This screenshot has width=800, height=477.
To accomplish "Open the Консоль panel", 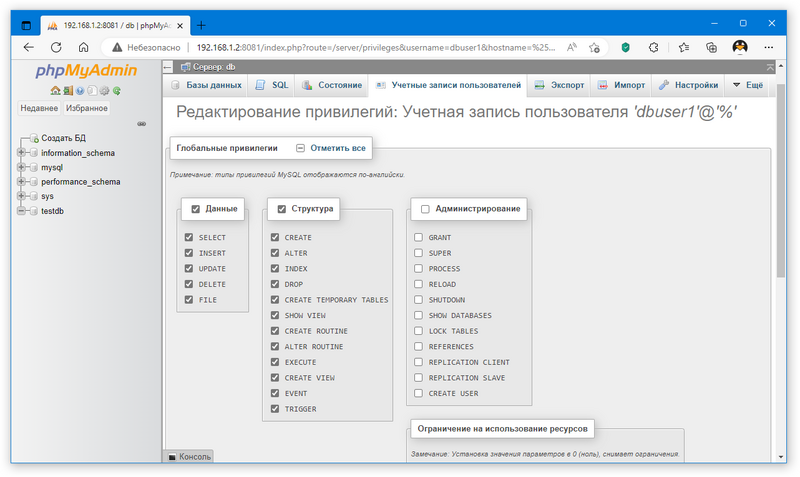I will pyautogui.click(x=189, y=457).
